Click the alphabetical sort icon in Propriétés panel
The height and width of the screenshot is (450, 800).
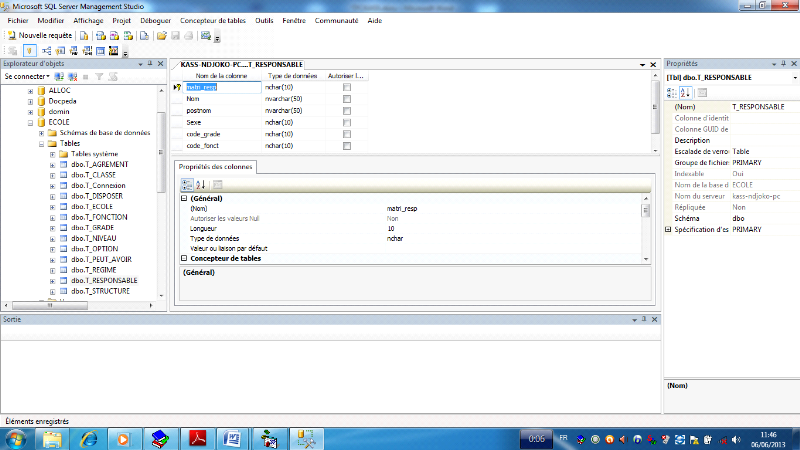click(687, 92)
